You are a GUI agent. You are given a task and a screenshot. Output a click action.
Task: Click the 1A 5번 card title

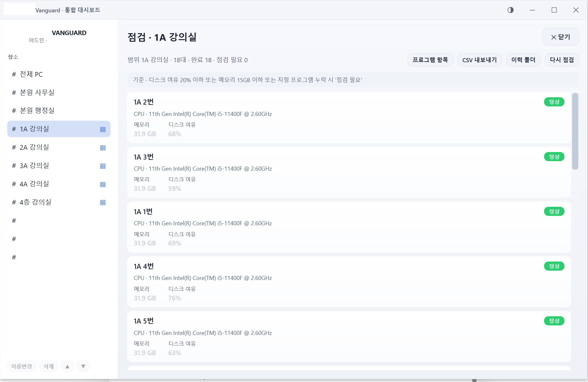pos(143,321)
